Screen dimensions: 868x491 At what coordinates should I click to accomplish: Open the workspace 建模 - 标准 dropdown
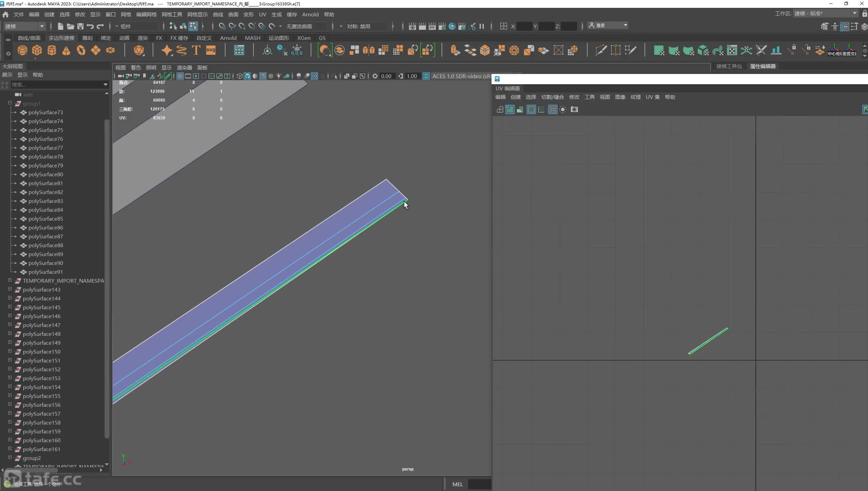(x=825, y=13)
